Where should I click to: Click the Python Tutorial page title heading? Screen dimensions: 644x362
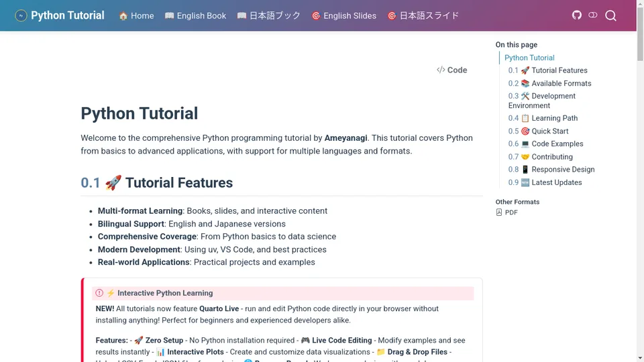tap(140, 114)
